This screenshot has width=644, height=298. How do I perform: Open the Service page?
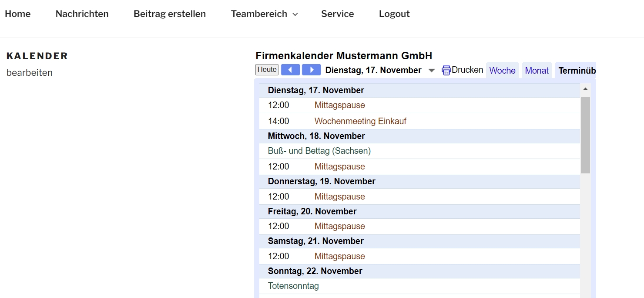pos(338,14)
